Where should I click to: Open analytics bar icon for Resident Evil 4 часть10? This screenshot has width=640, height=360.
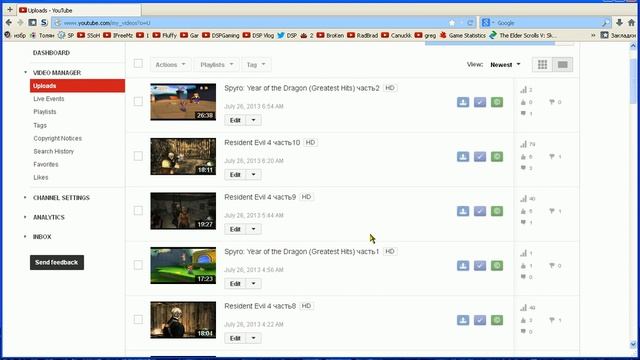(523, 144)
